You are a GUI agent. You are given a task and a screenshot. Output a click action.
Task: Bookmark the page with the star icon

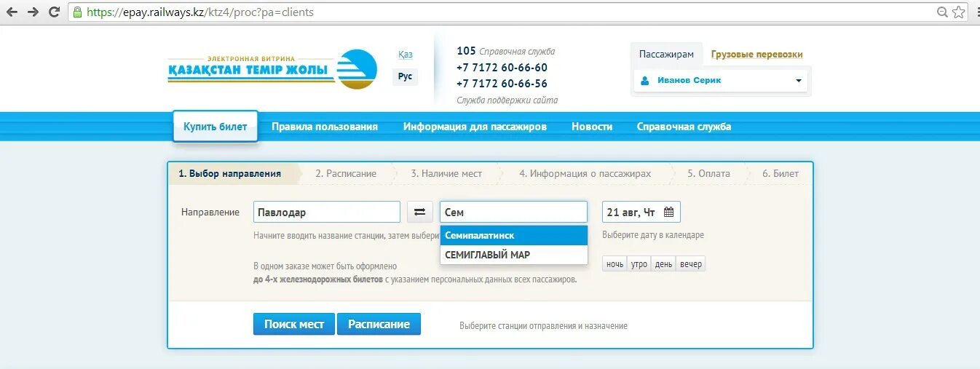pyautogui.click(x=960, y=12)
